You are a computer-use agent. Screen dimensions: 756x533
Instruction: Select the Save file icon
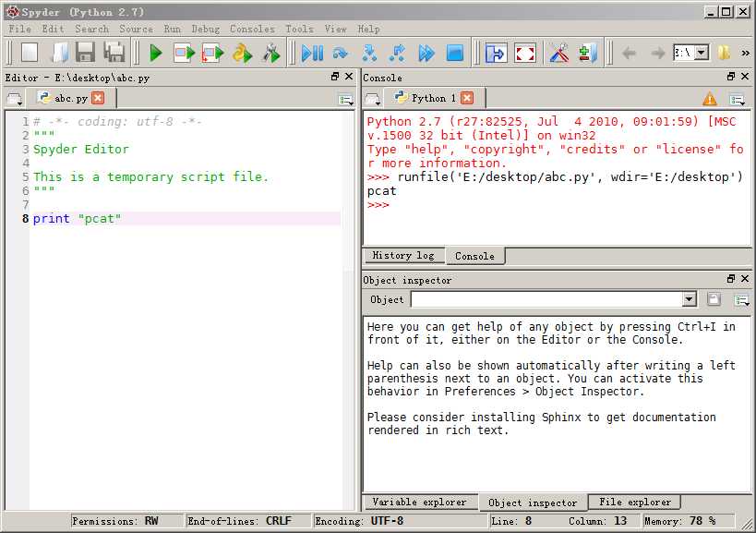click(86, 53)
